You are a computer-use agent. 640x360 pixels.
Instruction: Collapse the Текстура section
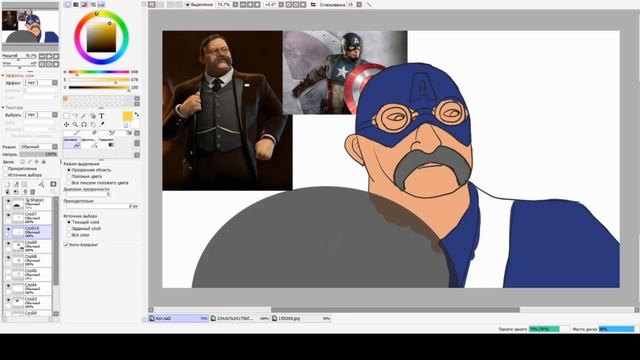[3, 108]
